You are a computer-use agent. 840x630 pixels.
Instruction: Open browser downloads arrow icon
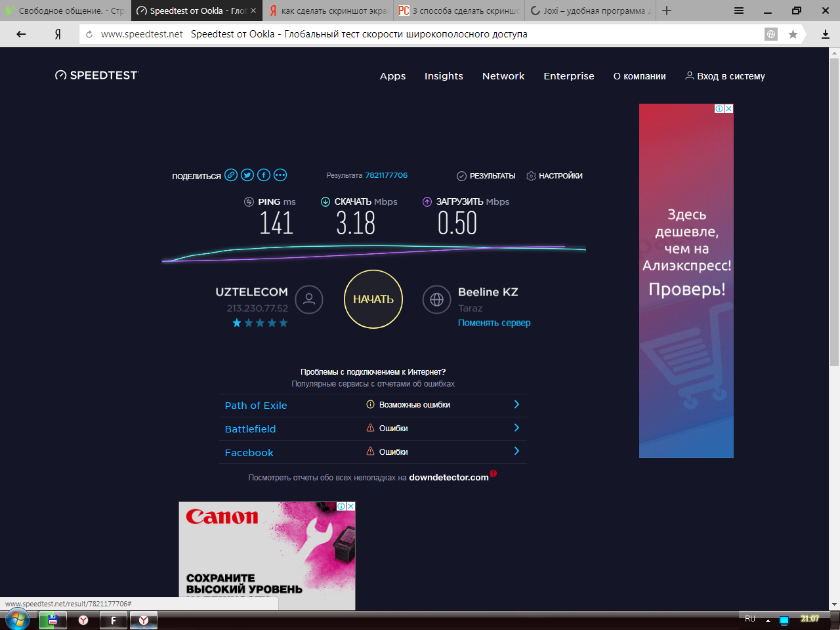click(x=826, y=34)
